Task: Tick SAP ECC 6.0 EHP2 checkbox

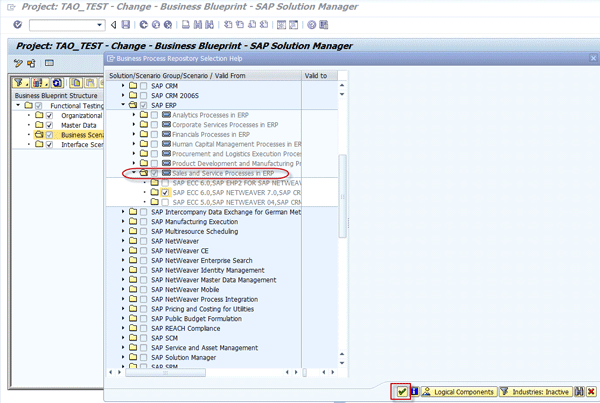Action: click(165, 183)
